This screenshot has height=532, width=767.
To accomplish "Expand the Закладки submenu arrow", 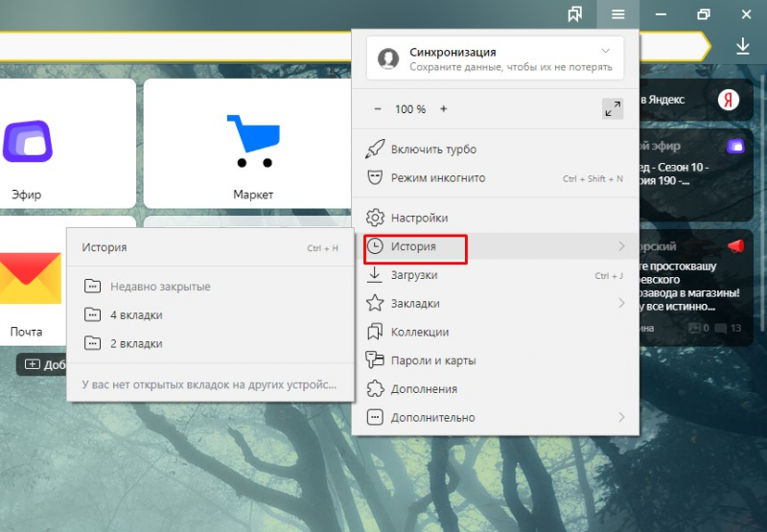I will coord(621,303).
